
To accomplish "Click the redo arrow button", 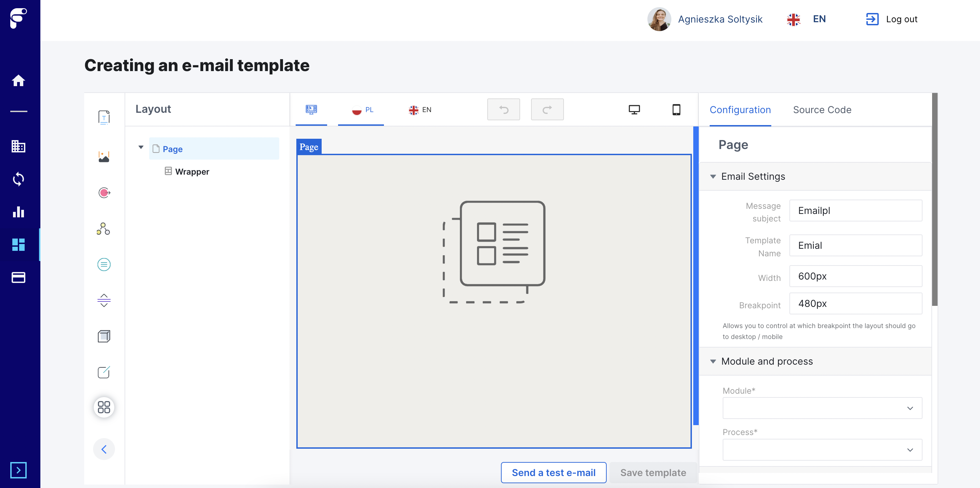I will pyautogui.click(x=547, y=110).
